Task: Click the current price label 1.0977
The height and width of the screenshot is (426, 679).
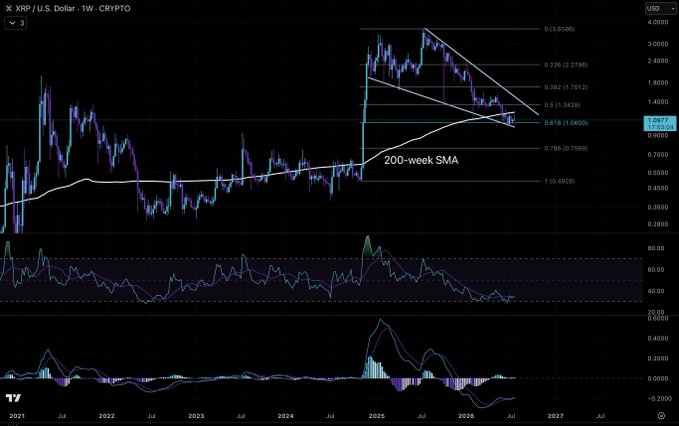Action: [x=660, y=120]
